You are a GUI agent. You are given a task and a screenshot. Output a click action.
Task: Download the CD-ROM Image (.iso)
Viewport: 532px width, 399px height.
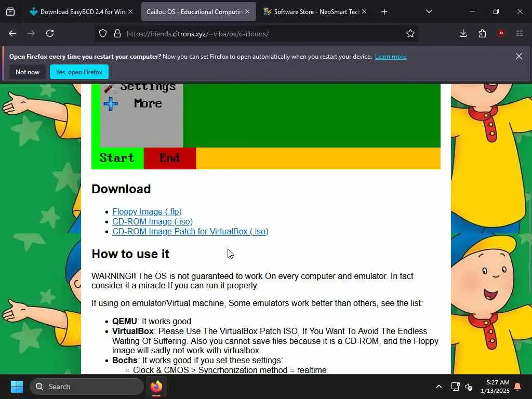tap(152, 221)
